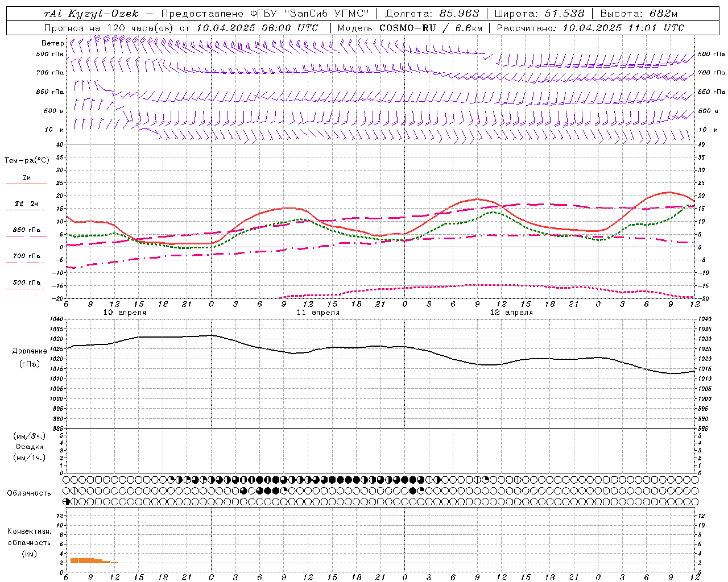Click the 10 м wind level label on the right
The height and width of the screenshot is (582, 728).
(708, 130)
